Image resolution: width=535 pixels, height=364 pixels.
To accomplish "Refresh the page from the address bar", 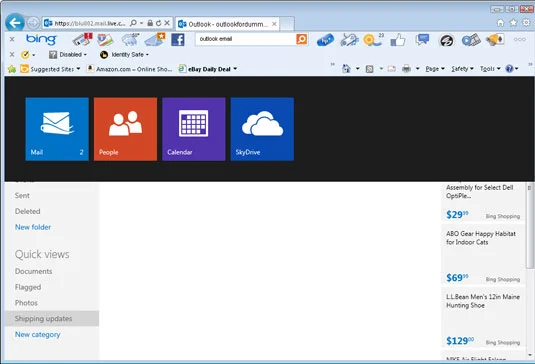I will pyautogui.click(x=158, y=23).
